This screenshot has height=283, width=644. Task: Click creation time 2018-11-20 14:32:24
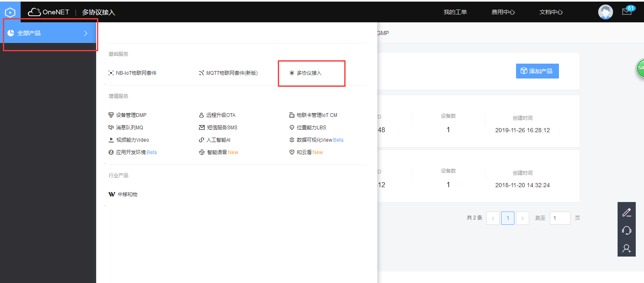523,185
